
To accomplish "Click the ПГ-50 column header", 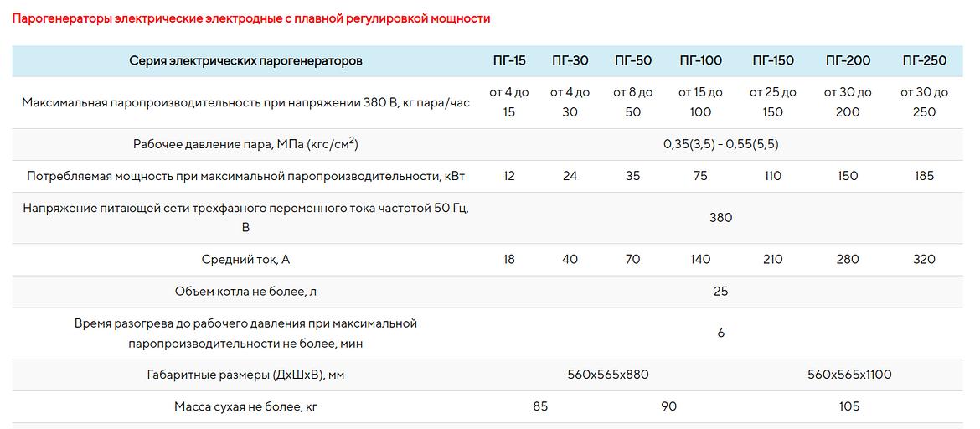I will point(632,60).
